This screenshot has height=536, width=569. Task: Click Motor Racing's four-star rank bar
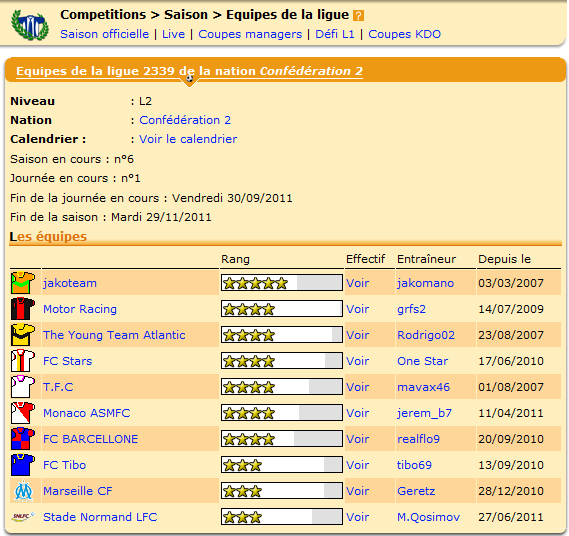(282, 309)
